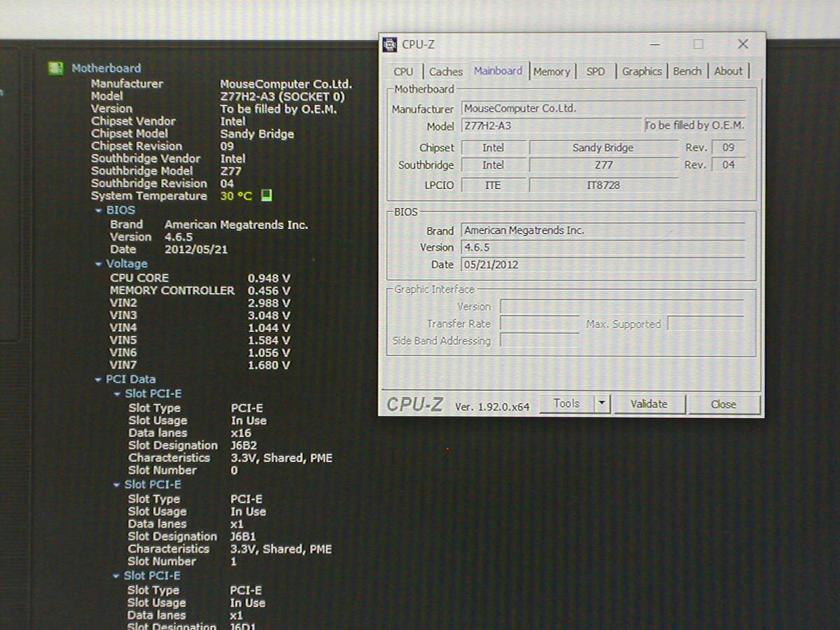Click the 'J6B2' slot designation value
The height and width of the screenshot is (630, 840).
click(244, 446)
